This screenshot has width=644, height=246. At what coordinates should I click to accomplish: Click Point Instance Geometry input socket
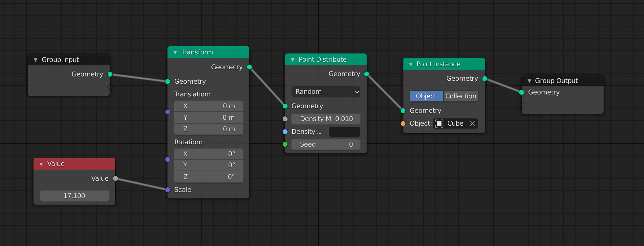(x=403, y=111)
